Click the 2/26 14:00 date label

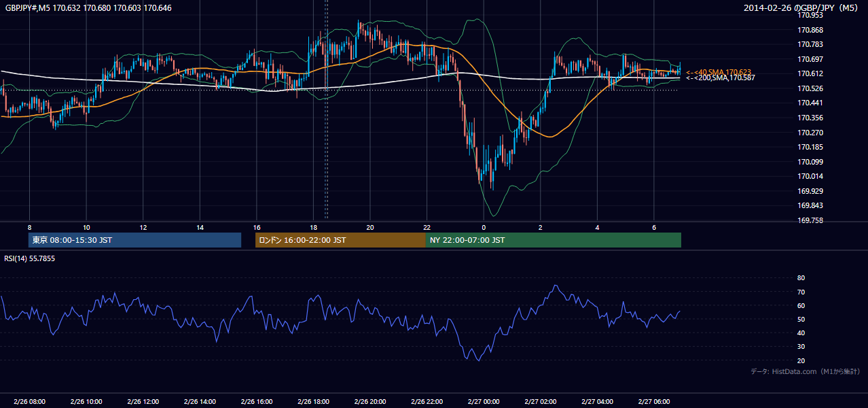[x=200, y=401]
